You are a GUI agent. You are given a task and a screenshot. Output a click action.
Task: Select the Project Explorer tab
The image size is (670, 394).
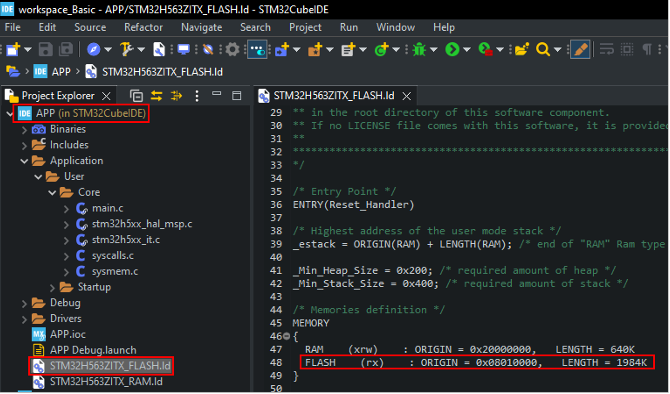[x=58, y=95]
